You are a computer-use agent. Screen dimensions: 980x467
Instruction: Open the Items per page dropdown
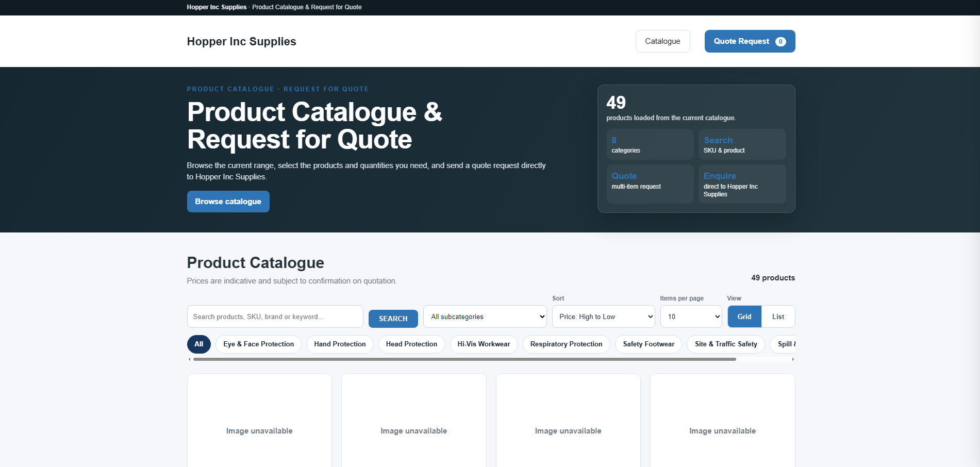pyautogui.click(x=691, y=316)
